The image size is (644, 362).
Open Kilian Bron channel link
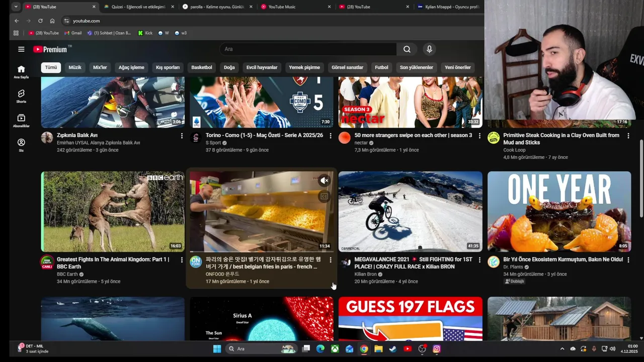click(x=365, y=275)
